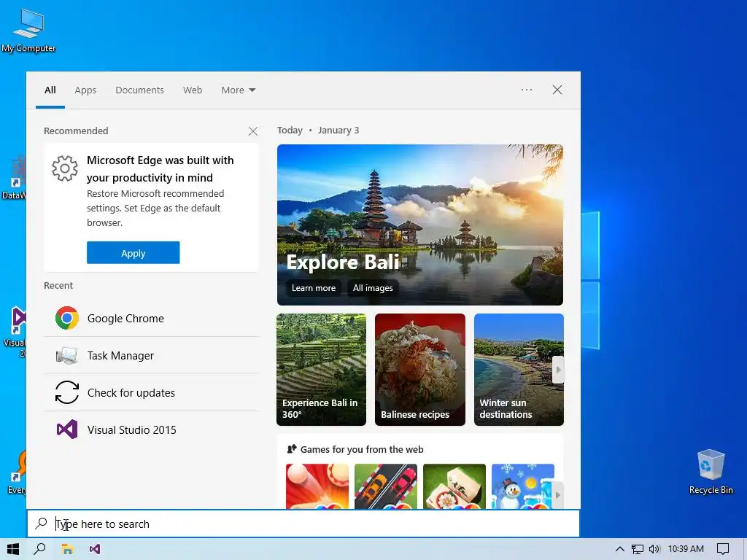Switch to the Web tab
Screen dimensions: 747x560
click(x=193, y=90)
